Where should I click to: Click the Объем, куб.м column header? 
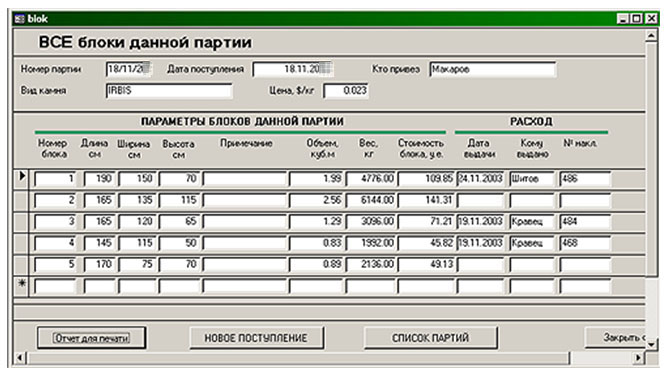(x=322, y=149)
